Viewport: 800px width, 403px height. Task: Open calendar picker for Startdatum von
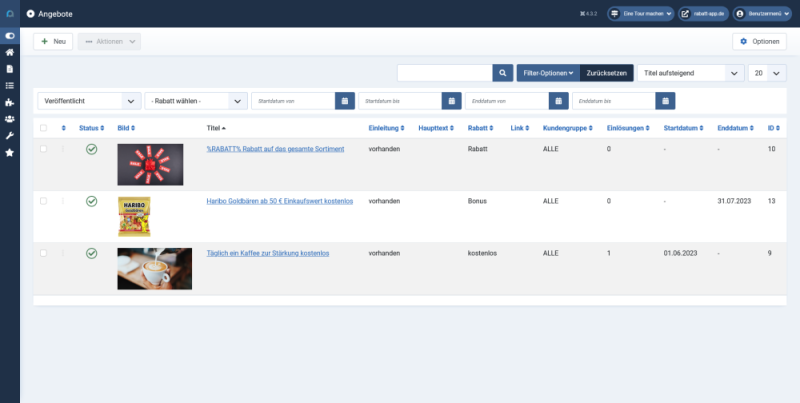(x=344, y=101)
